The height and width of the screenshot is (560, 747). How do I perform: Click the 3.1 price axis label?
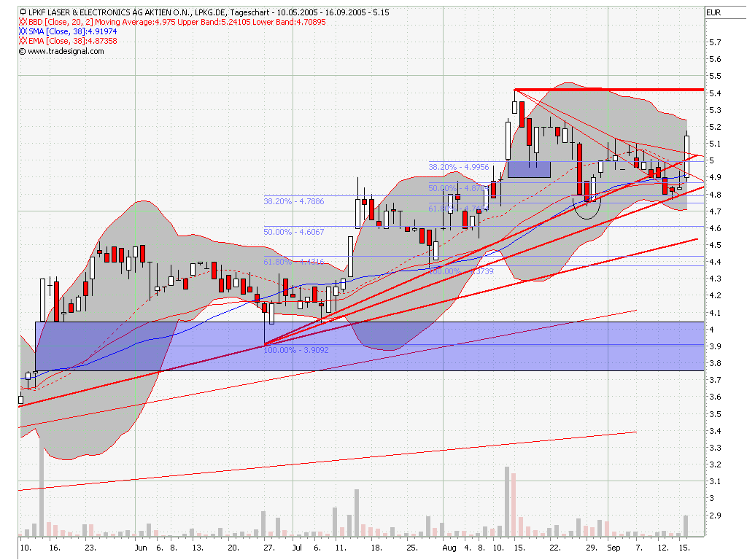(x=715, y=481)
